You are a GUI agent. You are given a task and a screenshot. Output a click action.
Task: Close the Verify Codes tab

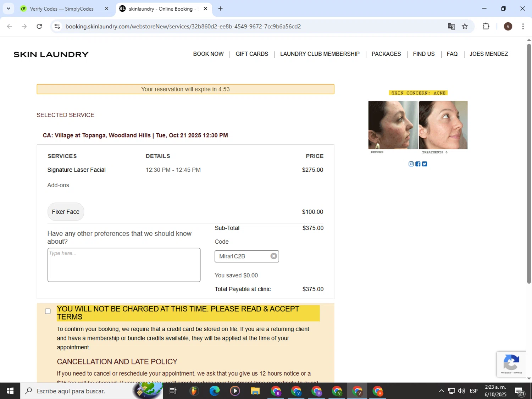(106, 9)
